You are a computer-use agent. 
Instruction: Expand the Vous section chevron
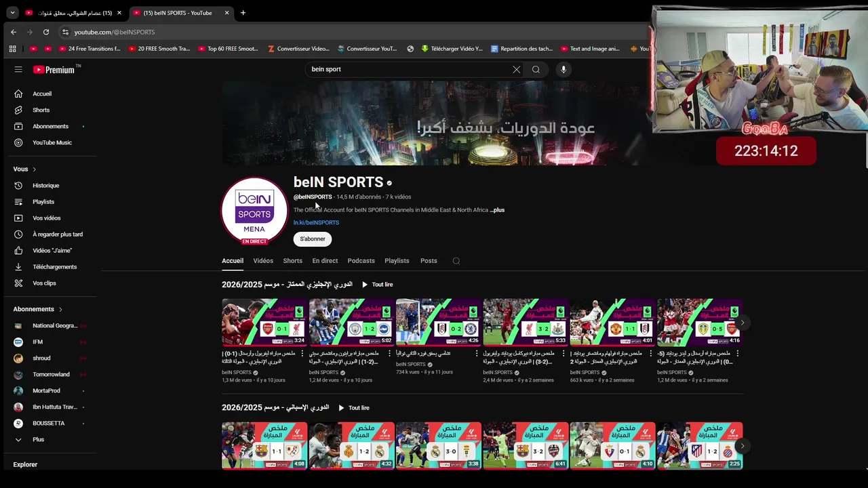34,169
